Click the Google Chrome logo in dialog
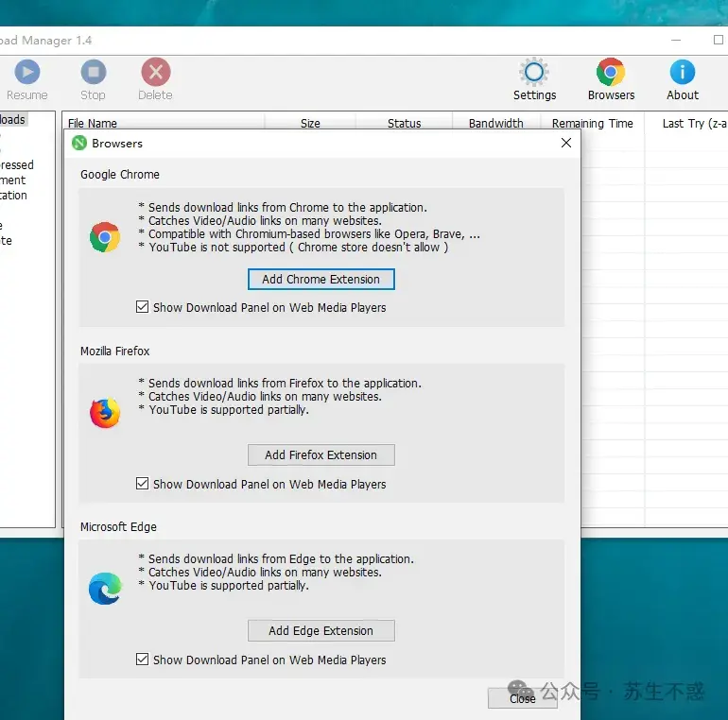The width and height of the screenshot is (728, 720). click(105, 237)
